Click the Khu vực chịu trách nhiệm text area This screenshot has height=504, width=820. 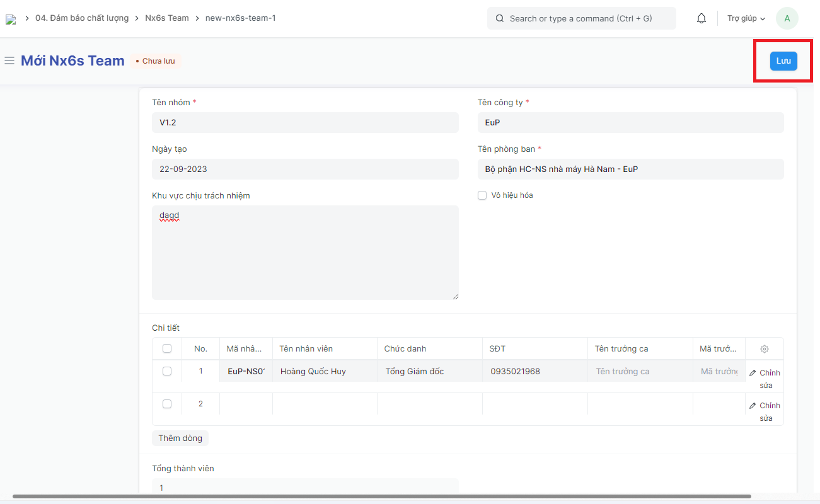point(305,252)
